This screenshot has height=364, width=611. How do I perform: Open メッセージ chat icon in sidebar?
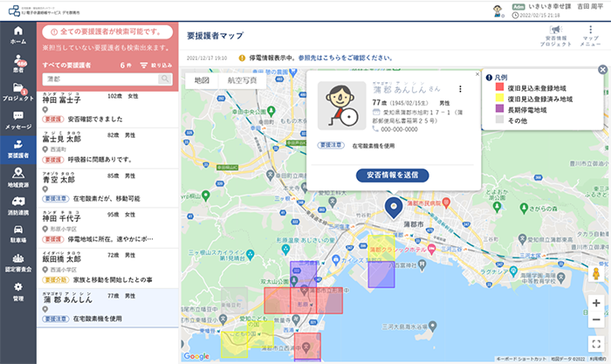click(17, 120)
